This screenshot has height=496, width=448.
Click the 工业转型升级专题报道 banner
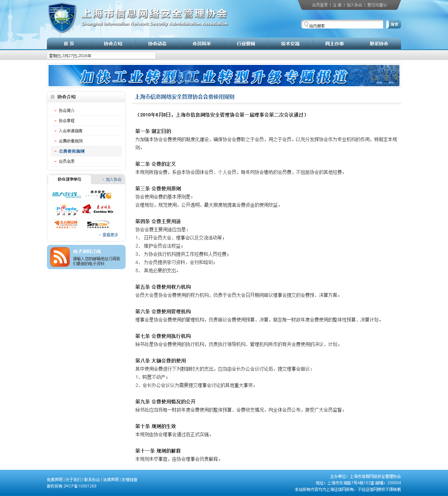pos(224,76)
